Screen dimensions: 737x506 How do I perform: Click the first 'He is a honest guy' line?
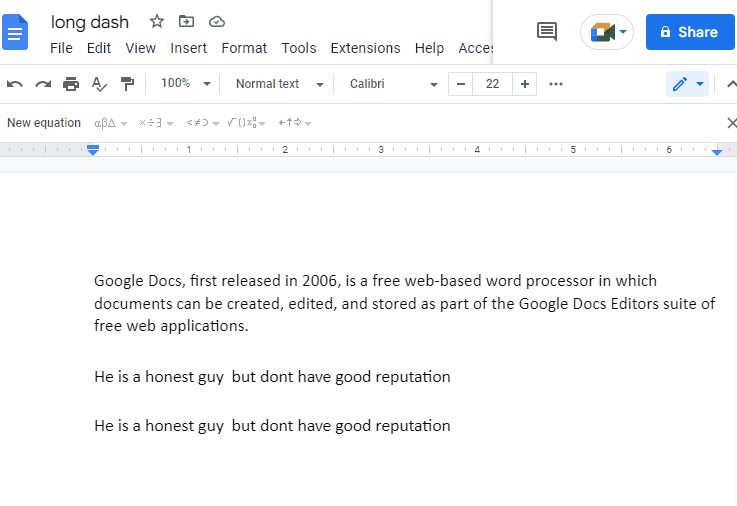(272, 377)
